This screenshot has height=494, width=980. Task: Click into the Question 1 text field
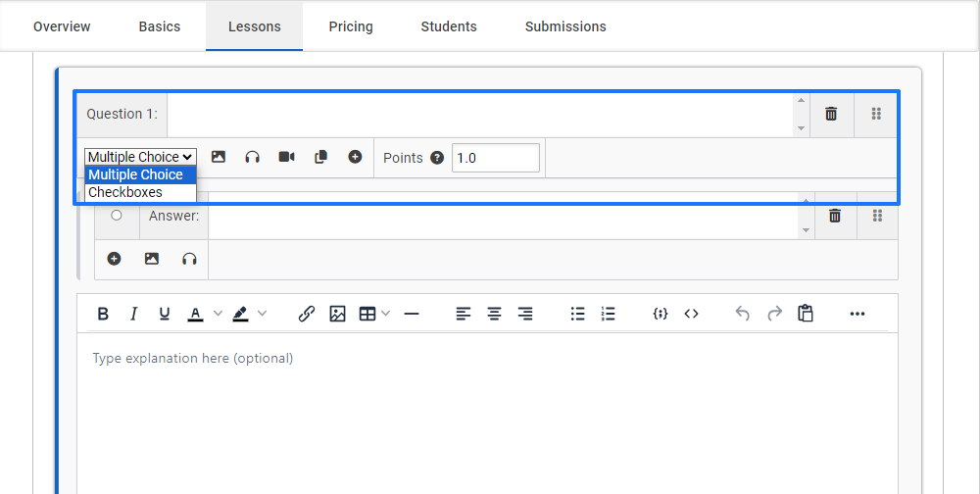(x=481, y=115)
